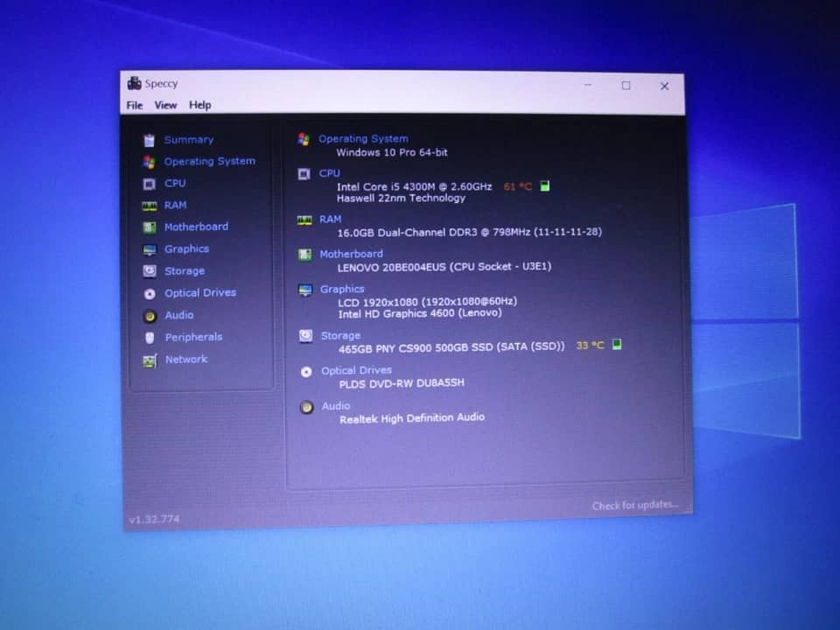Click the Graphics monitor icon in summary panel
Viewport: 840px width, 630px height.
pyautogui.click(x=304, y=290)
